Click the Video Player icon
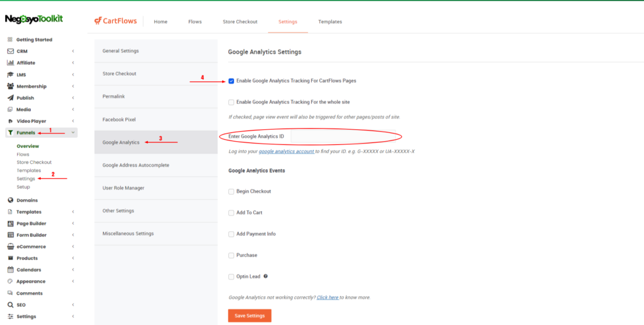The height and width of the screenshot is (325, 644). tap(10, 121)
